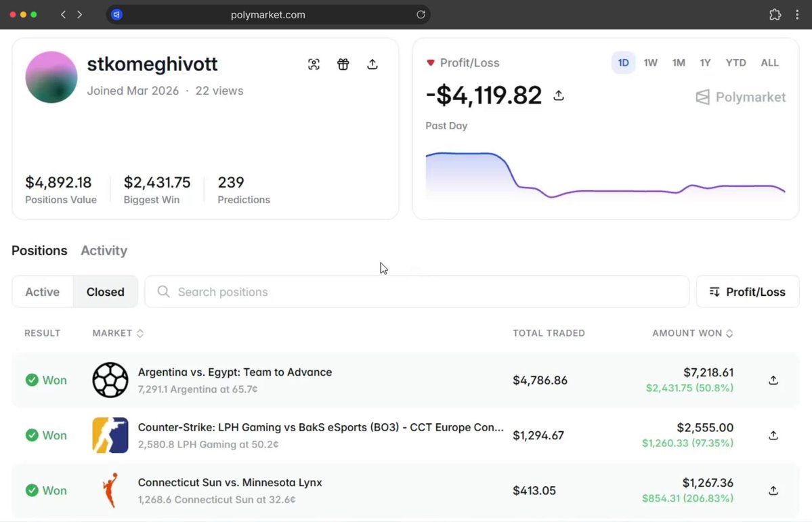The width and height of the screenshot is (812, 522).
Task: Click the Counter-Strike market icon
Action: (x=110, y=435)
